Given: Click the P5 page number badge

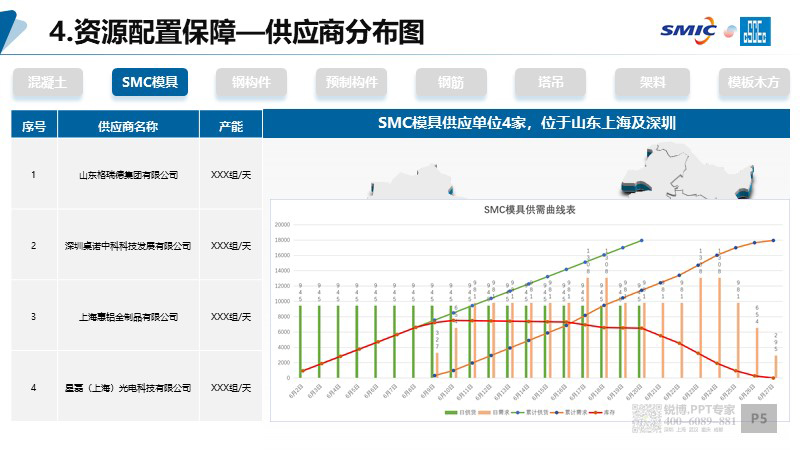Looking at the screenshot, I should (758, 418).
